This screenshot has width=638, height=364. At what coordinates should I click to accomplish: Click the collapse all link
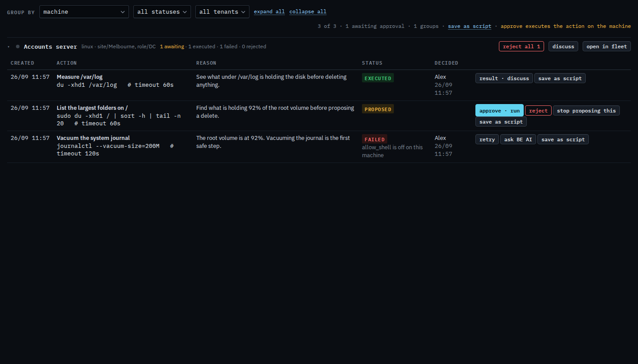[308, 12]
